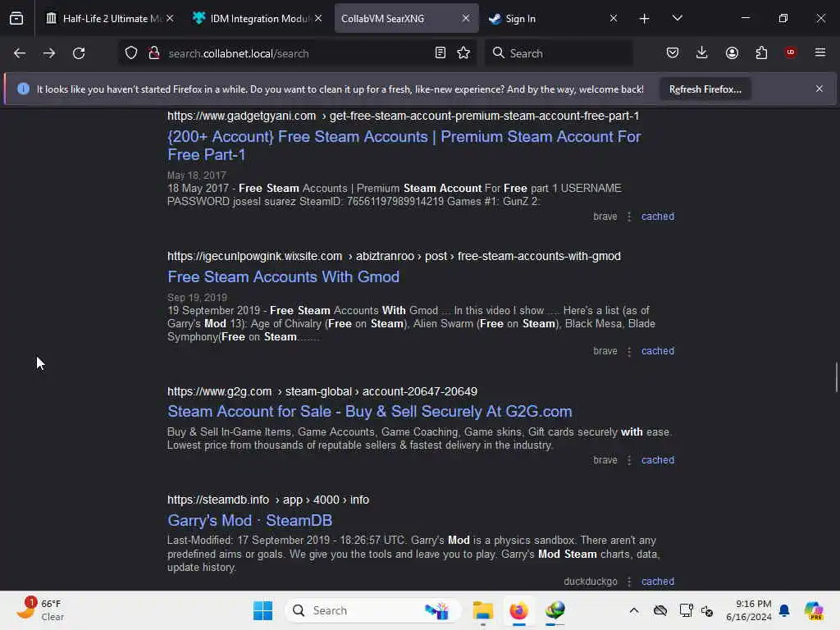Click the Refresh Firefox button
This screenshot has width=840, height=630.
point(705,89)
